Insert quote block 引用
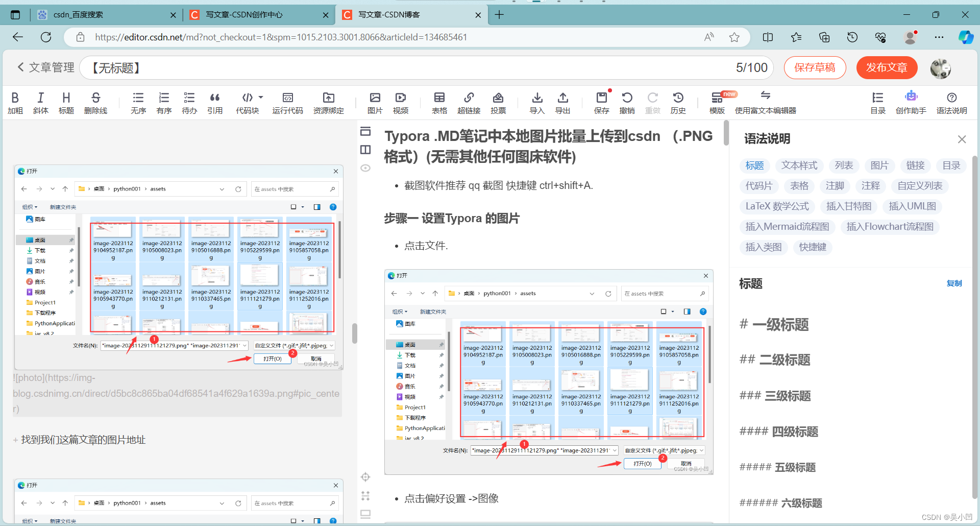 [x=215, y=103]
